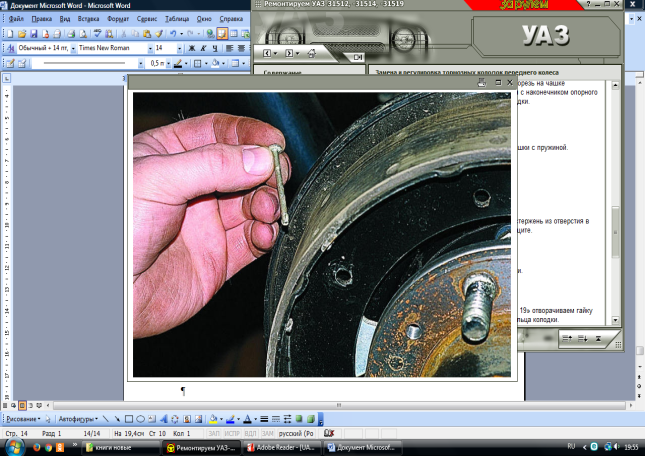
Task: Select the Line drawing tool
Action: click(106, 419)
